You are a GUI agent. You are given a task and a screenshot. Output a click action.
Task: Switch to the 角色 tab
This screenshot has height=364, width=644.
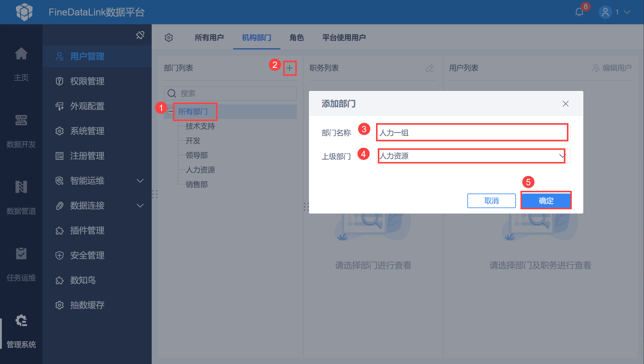(297, 38)
